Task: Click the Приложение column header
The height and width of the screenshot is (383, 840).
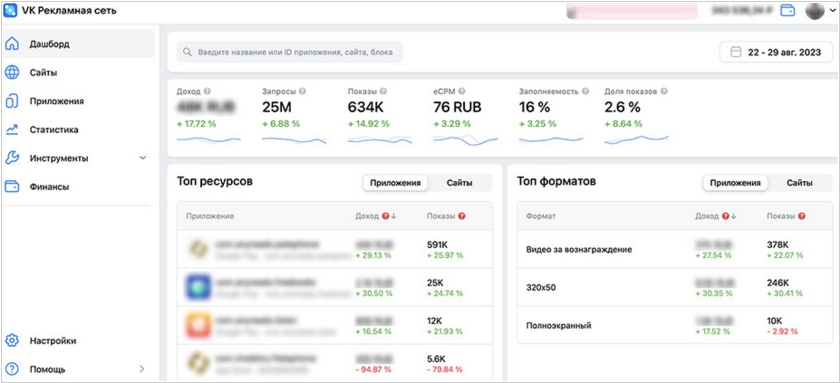Action: tap(211, 216)
